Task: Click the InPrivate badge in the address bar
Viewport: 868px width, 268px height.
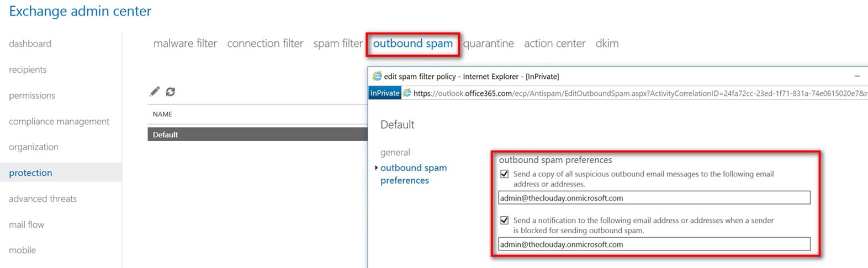Action: 385,93
